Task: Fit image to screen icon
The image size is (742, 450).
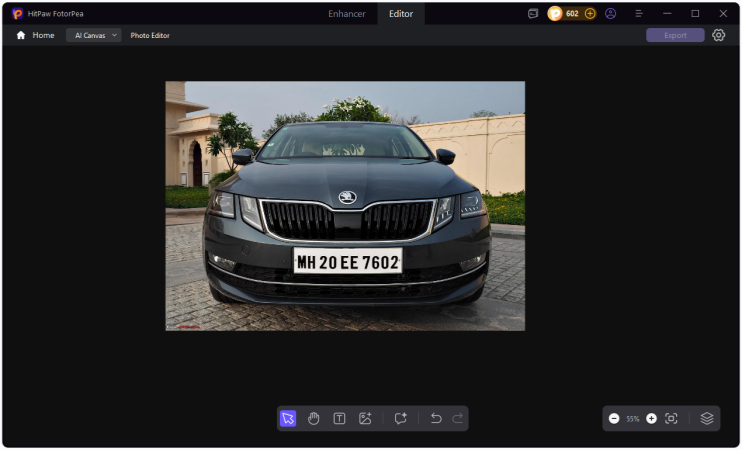Action: [x=671, y=418]
